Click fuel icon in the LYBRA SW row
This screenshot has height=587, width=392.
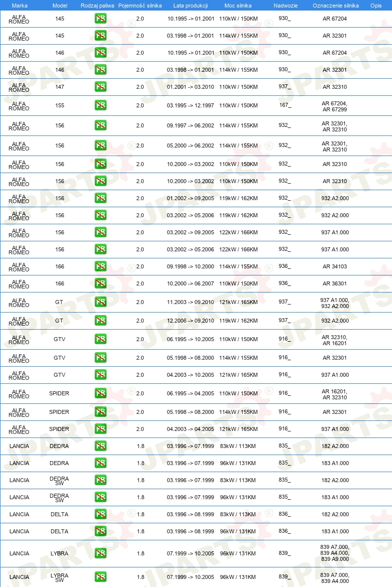[x=101, y=577]
